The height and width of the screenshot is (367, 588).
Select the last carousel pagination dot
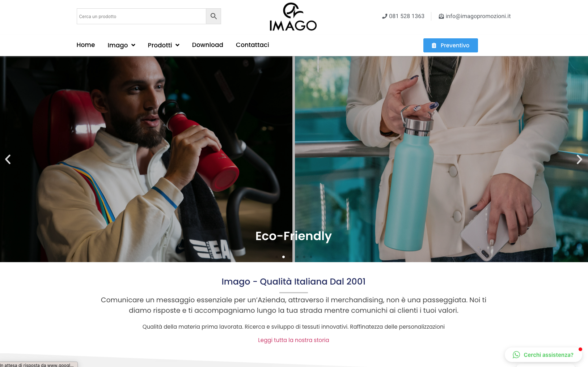[x=311, y=257]
